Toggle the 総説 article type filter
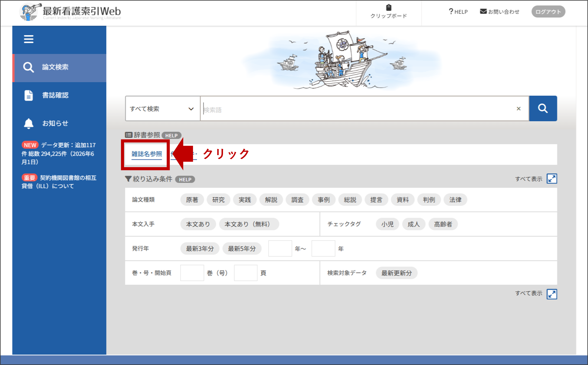 350,200
